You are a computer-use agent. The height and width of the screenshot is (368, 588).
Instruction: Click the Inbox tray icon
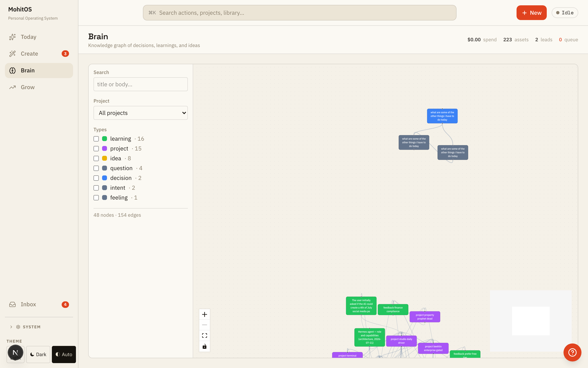[12, 304]
